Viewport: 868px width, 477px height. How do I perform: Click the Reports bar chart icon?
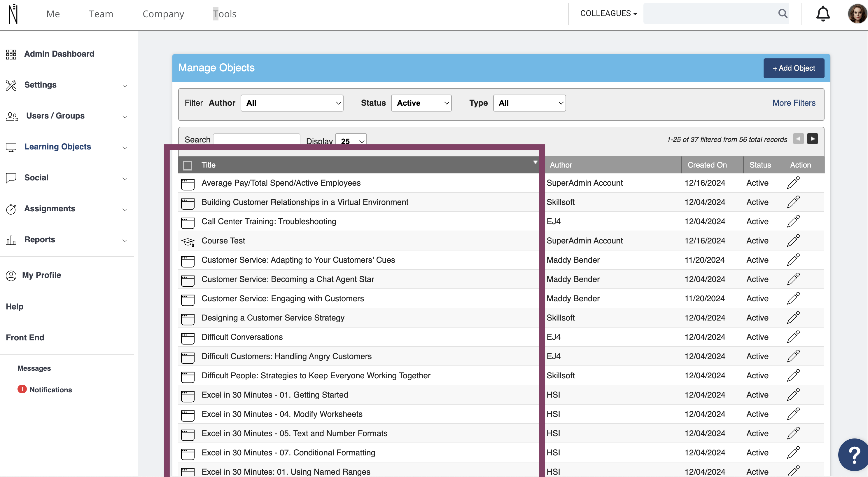click(11, 240)
